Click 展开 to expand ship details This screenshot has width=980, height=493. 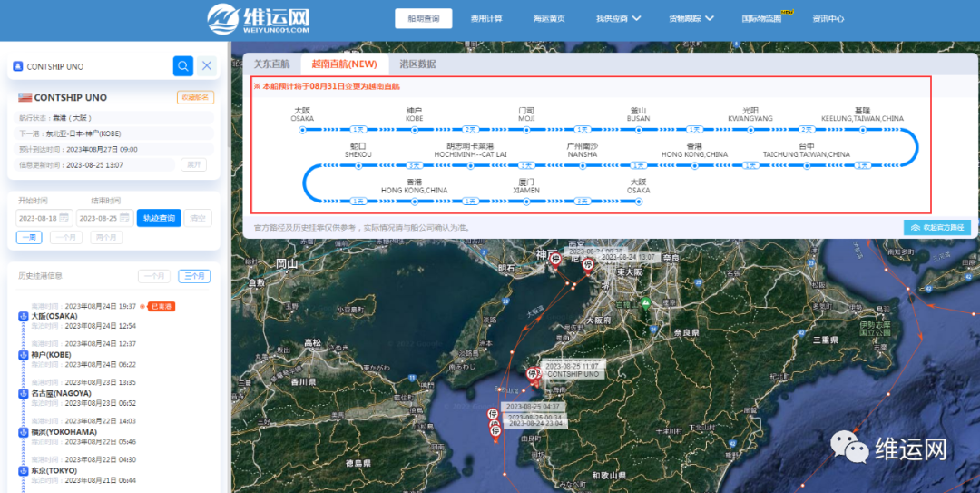[194, 164]
